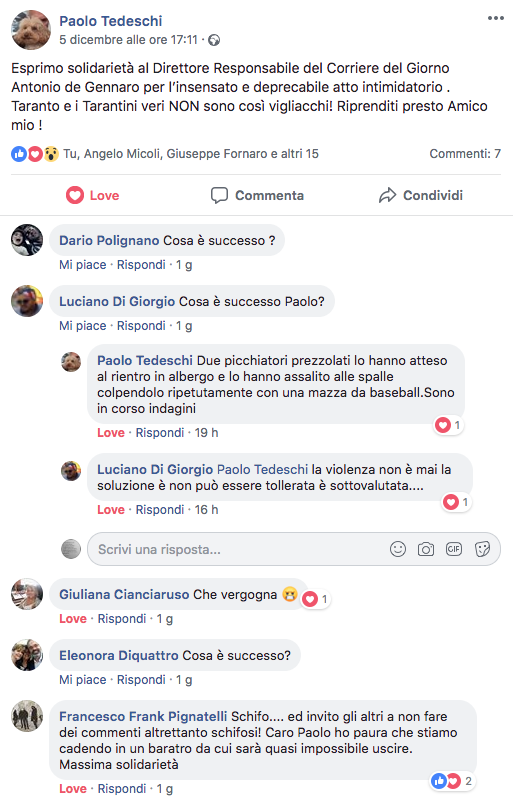The image size is (513, 806).
Task: Open the sticker picker icon
Action: (482, 549)
